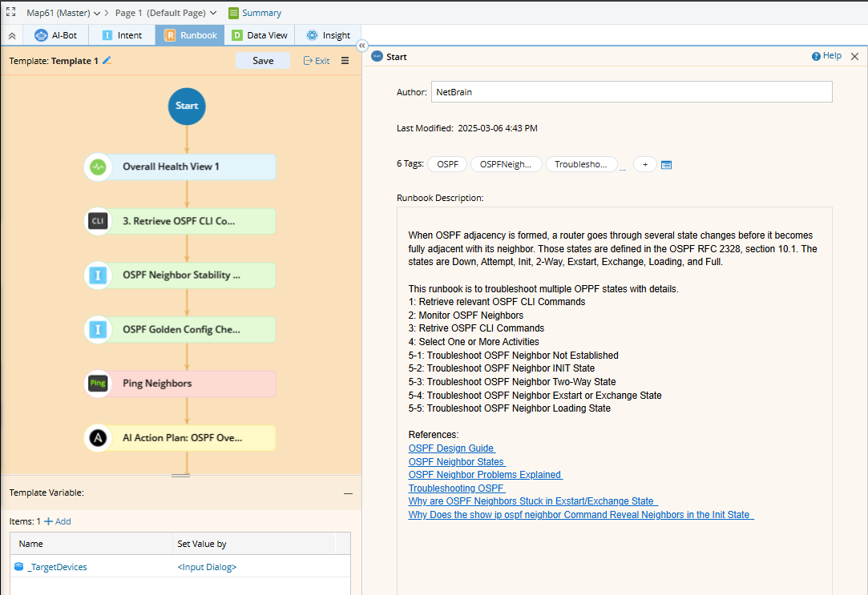This screenshot has height=595, width=868.
Task: Add a new tag with plus button
Action: click(645, 164)
